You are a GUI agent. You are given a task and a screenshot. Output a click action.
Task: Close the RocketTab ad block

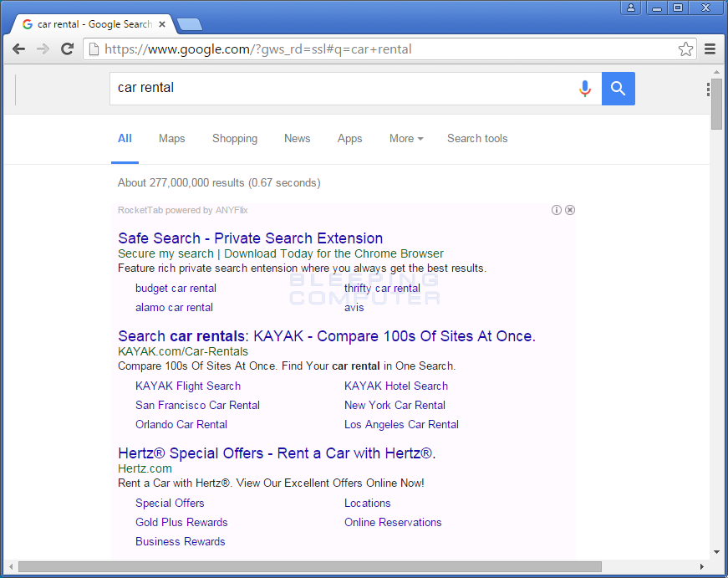coord(570,210)
